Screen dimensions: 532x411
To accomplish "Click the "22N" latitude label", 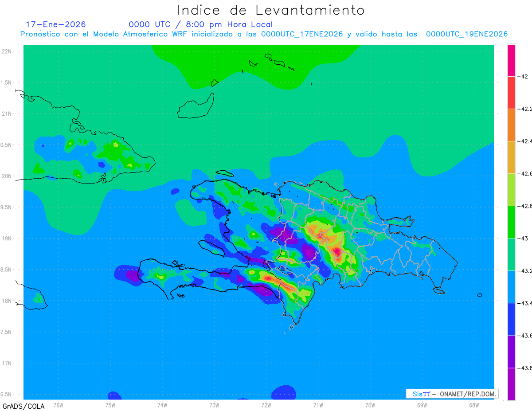I will pos(7,51).
